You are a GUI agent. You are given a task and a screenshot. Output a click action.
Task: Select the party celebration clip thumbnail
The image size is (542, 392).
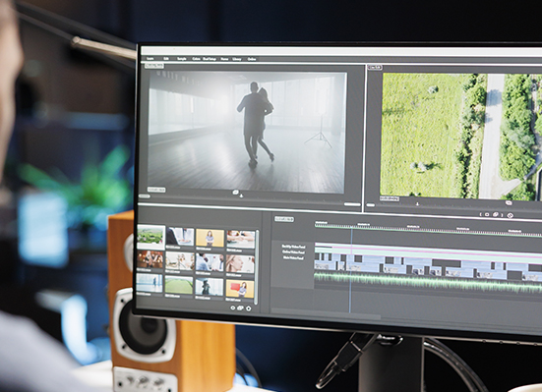pos(151,259)
